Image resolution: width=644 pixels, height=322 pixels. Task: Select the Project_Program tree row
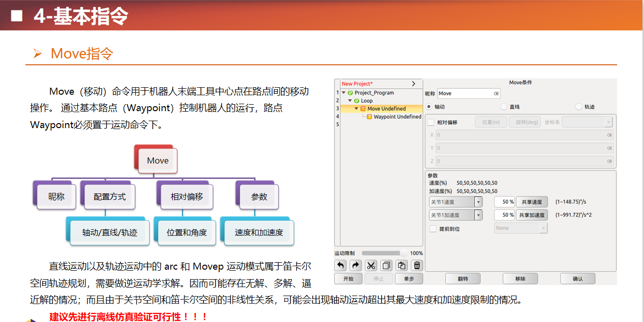[x=381, y=93]
